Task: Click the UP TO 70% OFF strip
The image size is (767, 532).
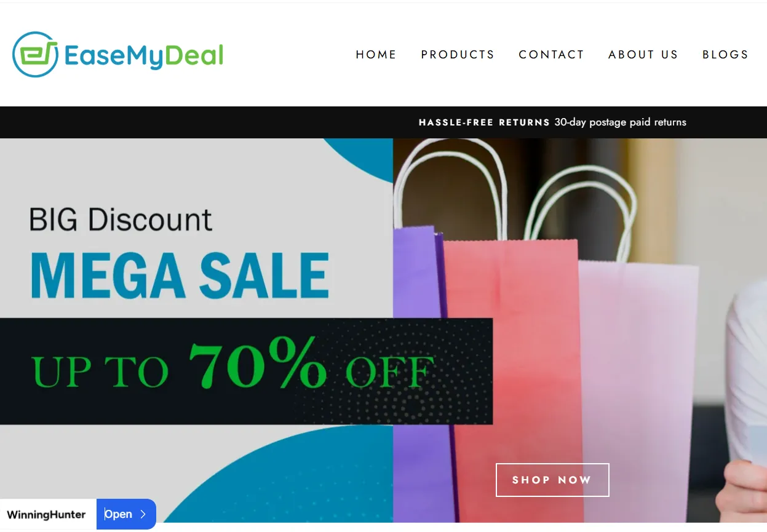Action: pos(246,371)
